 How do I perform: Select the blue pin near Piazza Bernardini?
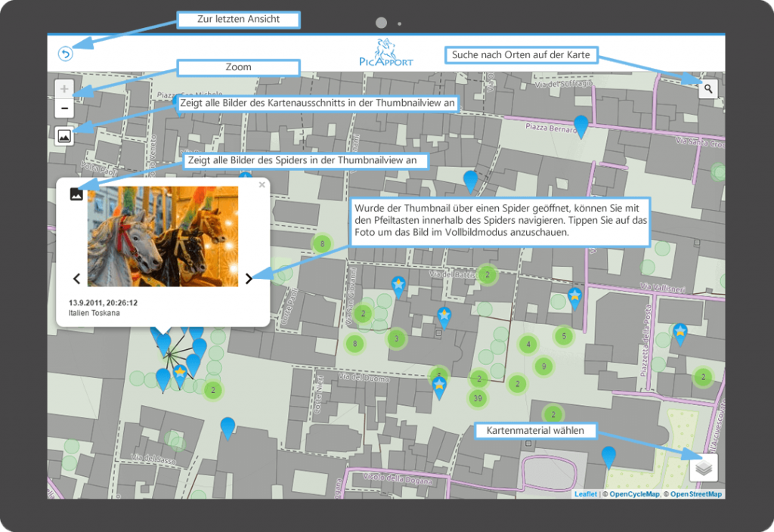[580, 125]
